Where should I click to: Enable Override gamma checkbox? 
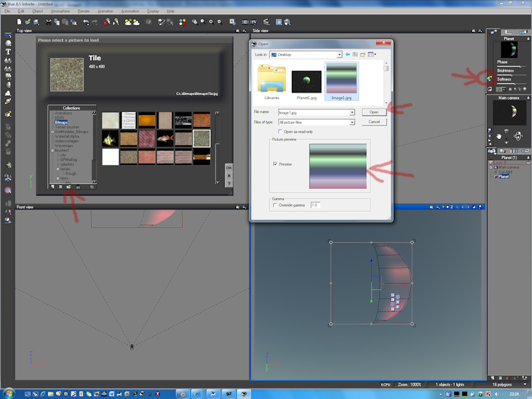[x=275, y=205]
